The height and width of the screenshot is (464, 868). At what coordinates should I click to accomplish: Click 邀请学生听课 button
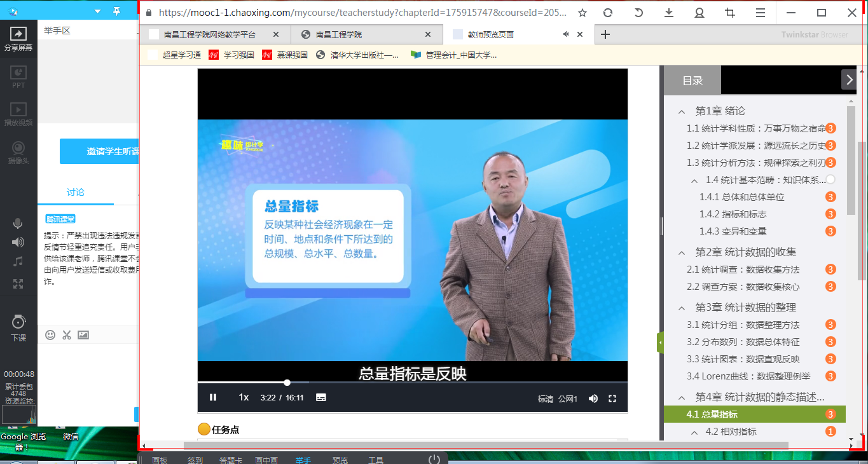[x=99, y=151]
